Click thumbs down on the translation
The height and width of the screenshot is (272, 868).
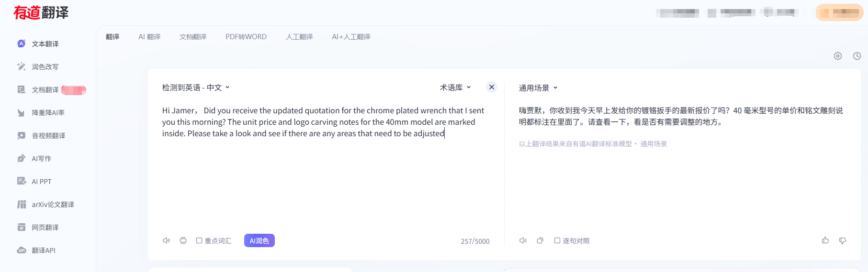(x=843, y=240)
